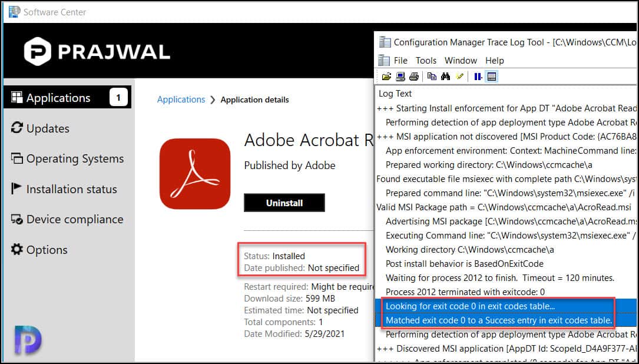Toggle the Pause icon in Trace Log toolbar
The image size is (639, 364).
[x=478, y=76]
